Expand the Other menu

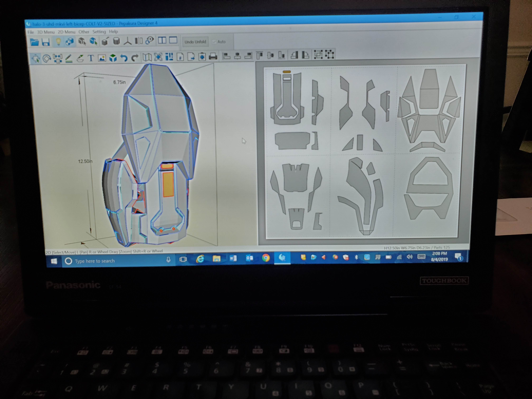tap(84, 32)
